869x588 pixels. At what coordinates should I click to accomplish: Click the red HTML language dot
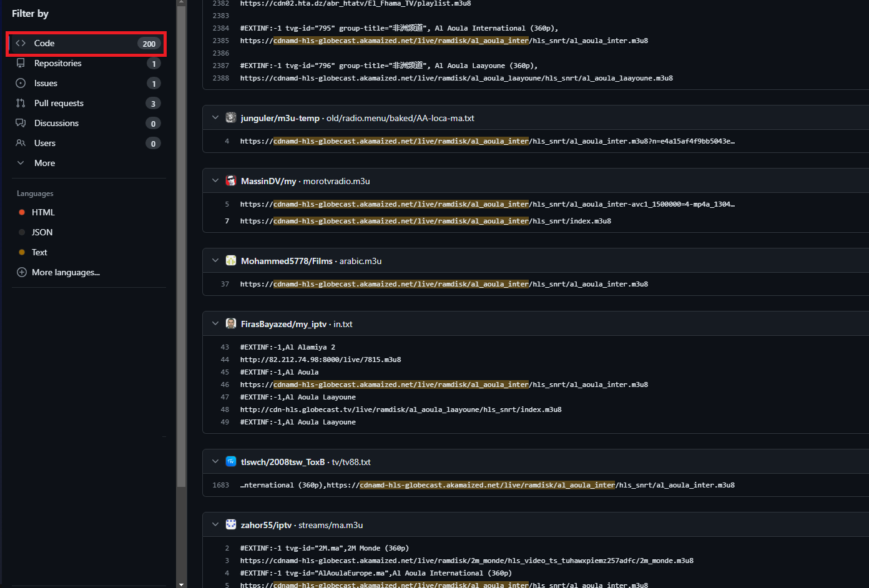click(x=22, y=212)
